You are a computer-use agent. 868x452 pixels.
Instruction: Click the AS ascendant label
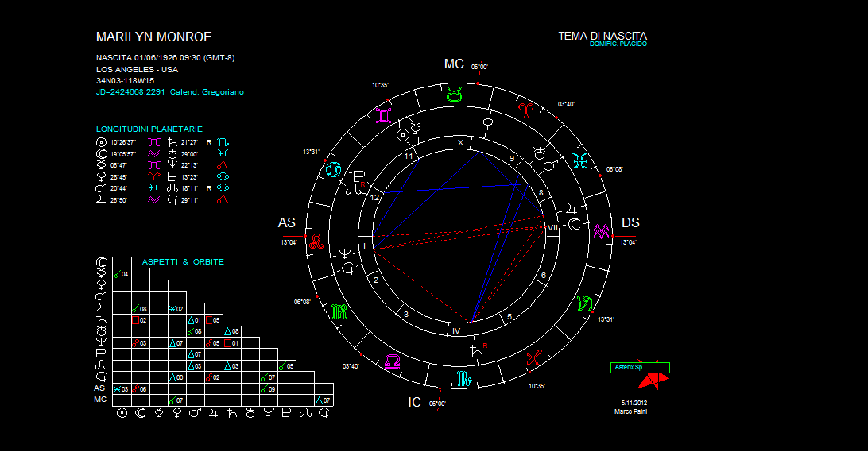coord(286,223)
